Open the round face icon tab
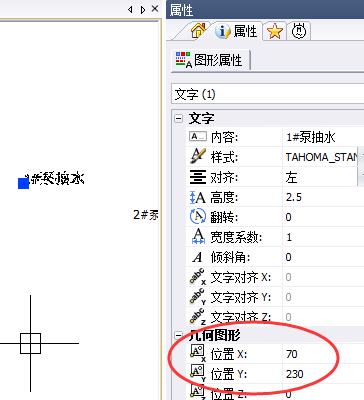The width and height of the screenshot is (364, 400). click(299, 31)
